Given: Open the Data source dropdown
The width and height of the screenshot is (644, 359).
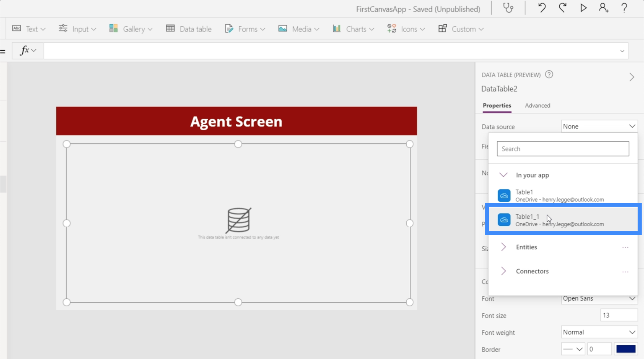Looking at the screenshot, I should [599, 126].
